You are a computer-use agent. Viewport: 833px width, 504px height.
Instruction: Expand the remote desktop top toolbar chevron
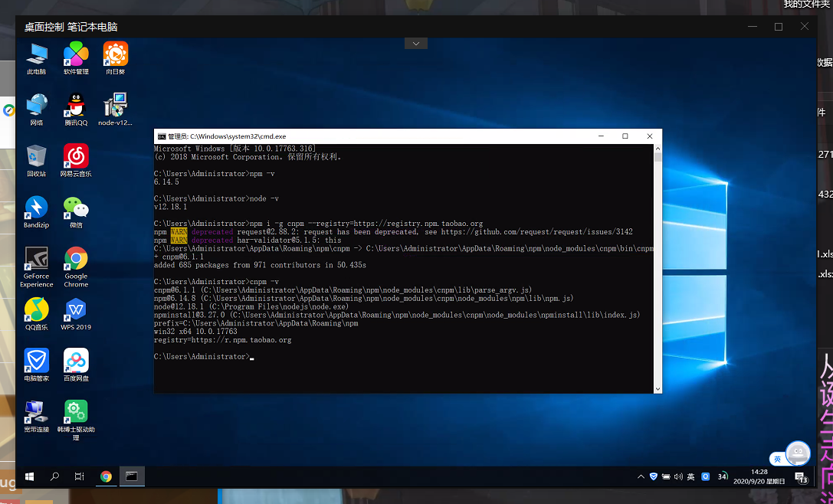tap(416, 44)
